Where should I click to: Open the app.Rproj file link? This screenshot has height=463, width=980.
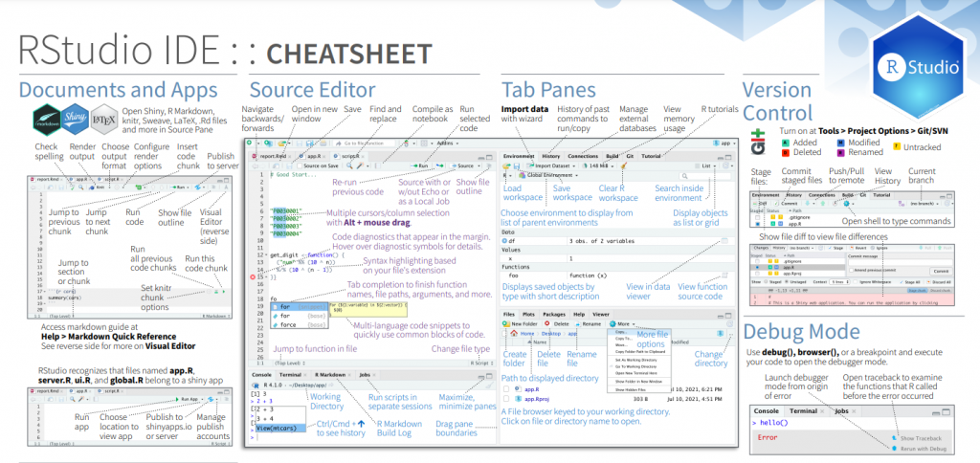(x=537, y=399)
